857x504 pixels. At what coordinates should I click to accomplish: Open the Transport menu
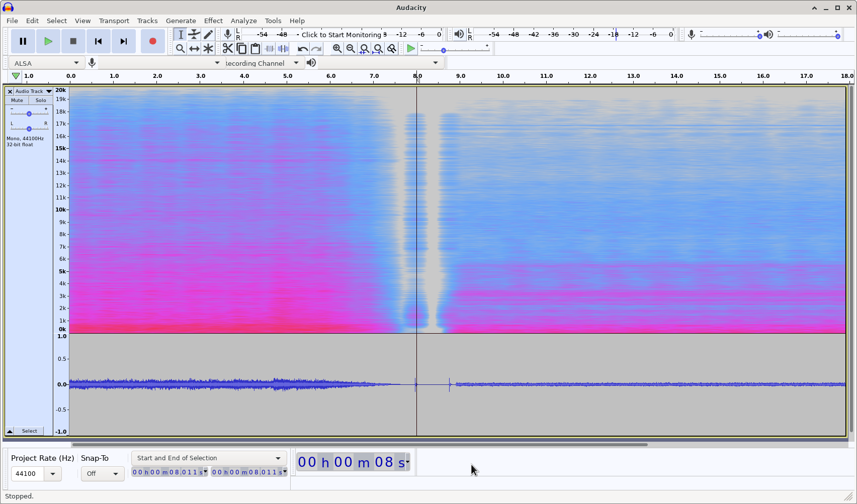pos(114,21)
